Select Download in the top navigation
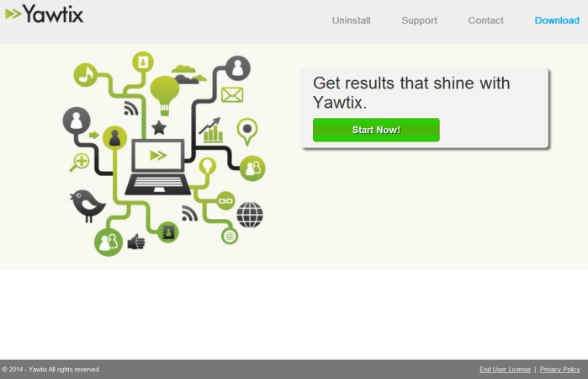Viewport: 588px width, 379px height. point(556,20)
